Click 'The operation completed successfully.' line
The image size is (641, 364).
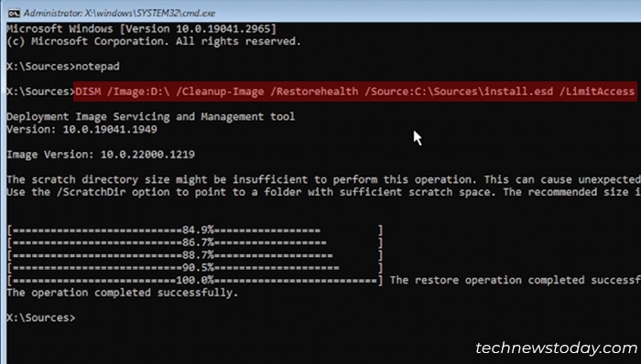pyautogui.click(x=122, y=293)
